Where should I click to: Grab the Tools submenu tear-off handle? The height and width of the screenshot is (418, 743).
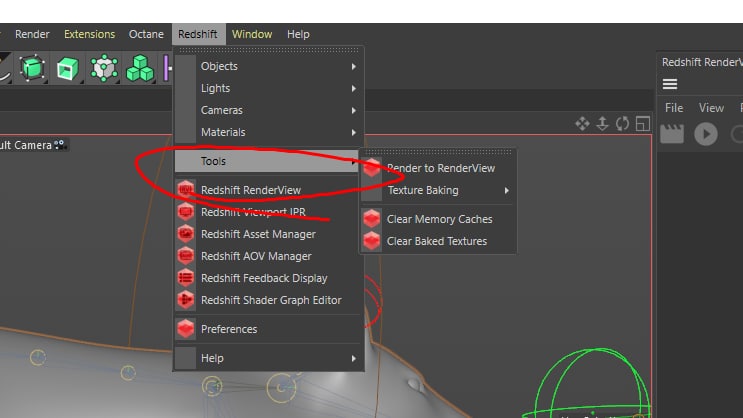tap(438, 152)
